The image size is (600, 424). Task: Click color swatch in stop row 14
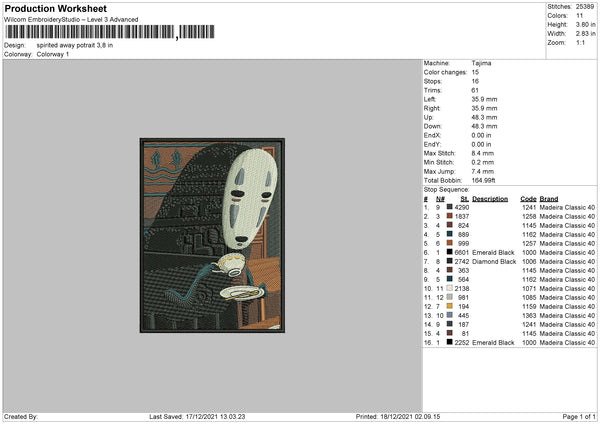click(450, 324)
